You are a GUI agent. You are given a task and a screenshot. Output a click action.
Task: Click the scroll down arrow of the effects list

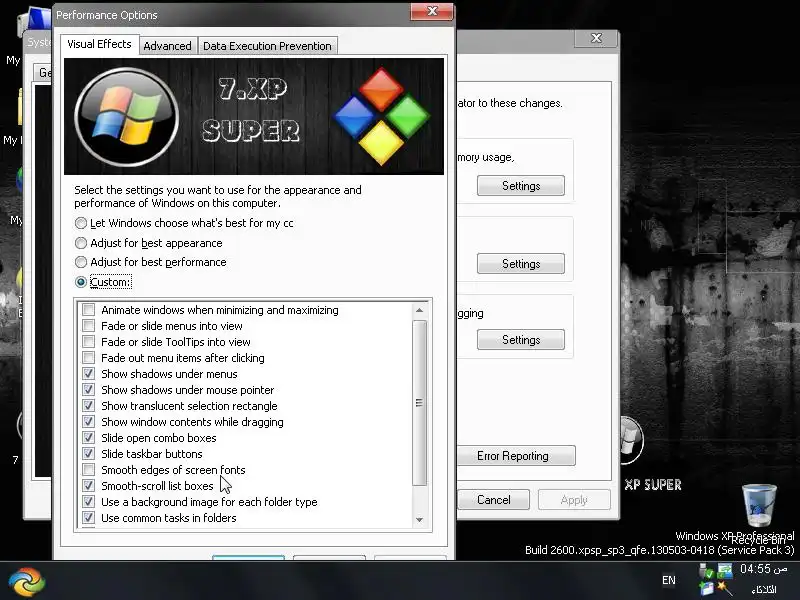(419, 519)
